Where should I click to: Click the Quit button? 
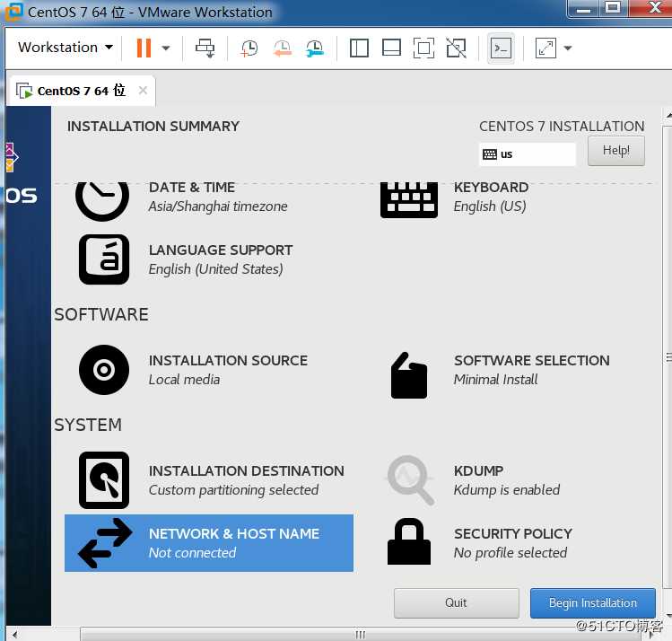456,602
